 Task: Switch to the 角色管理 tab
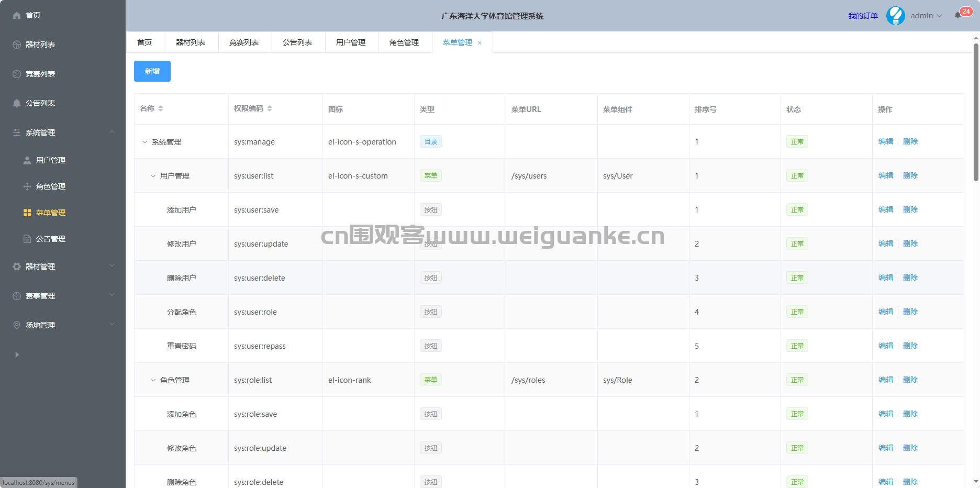pos(404,42)
